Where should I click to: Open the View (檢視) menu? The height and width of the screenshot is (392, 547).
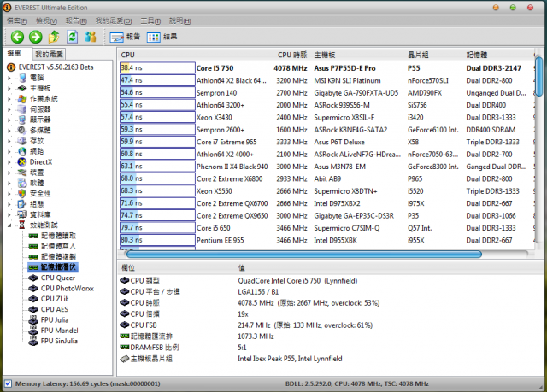[46, 20]
